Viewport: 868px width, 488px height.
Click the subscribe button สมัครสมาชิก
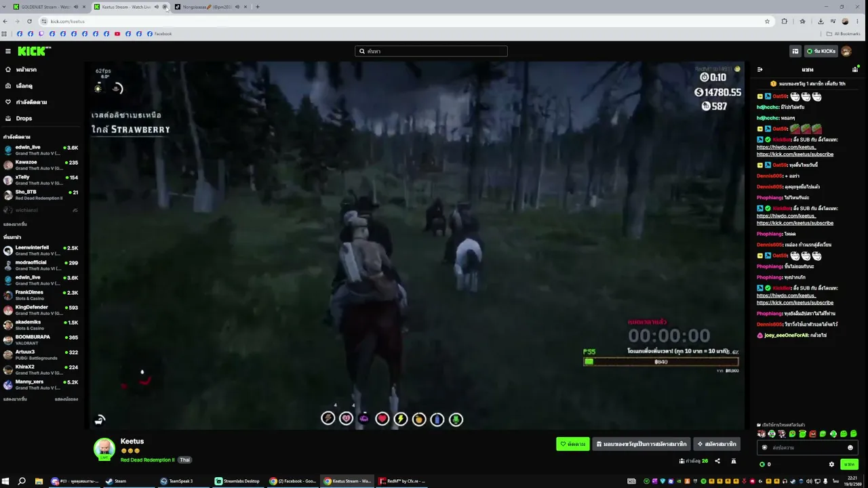pyautogui.click(x=717, y=444)
